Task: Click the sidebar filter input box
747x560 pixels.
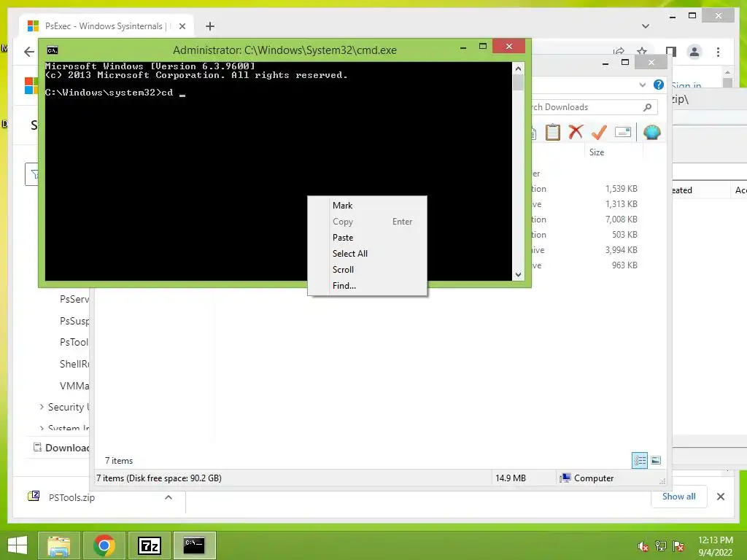Action: [32, 174]
